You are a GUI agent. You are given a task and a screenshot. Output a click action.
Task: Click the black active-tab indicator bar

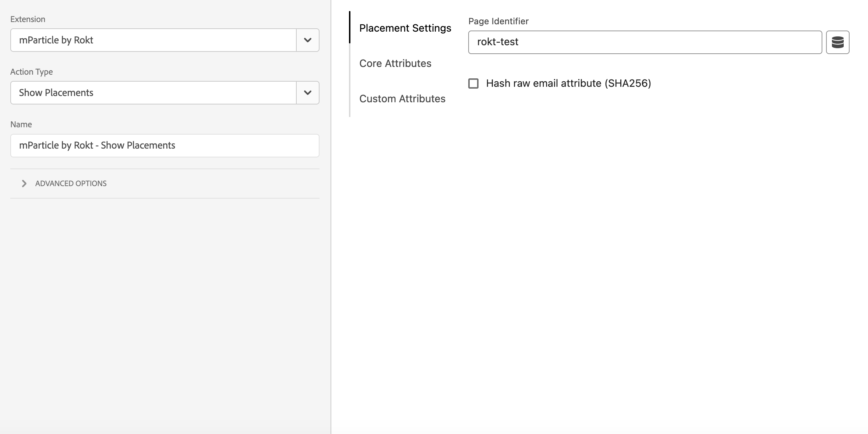[x=350, y=27]
